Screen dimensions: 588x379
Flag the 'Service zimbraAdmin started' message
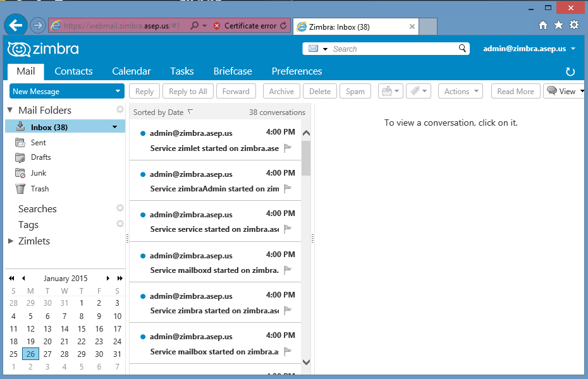click(x=288, y=188)
